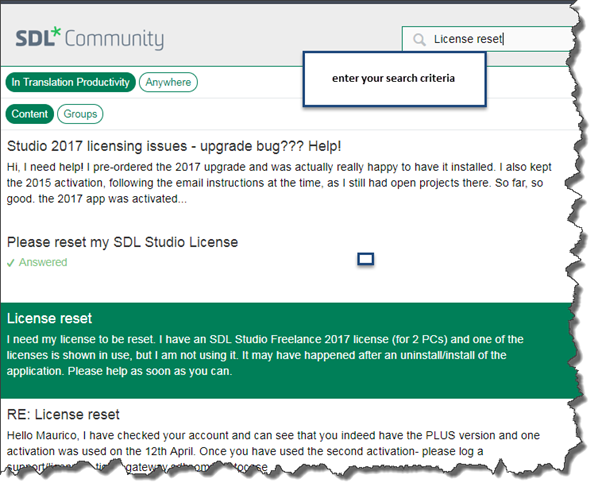
Task: Click the text starting "Hi, I need help! I pre-ordered"
Action: pos(279,183)
